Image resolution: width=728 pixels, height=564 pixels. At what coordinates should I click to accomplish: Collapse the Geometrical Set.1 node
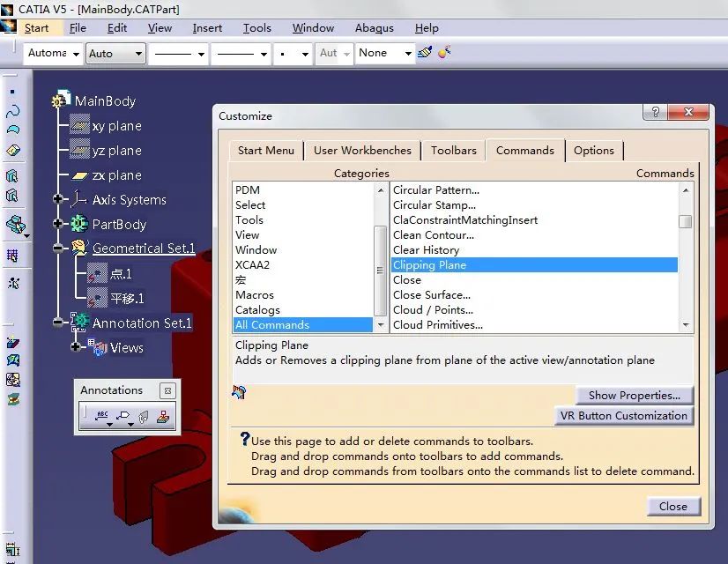(58, 248)
